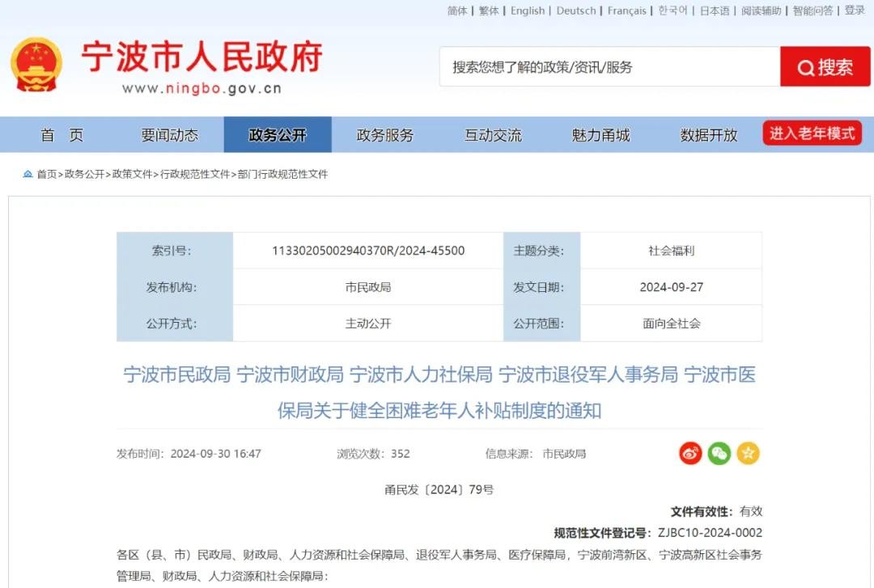Open 政务服务 in the navigation bar
Image resolution: width=874 pixels, height=588 pixels.
385,135
